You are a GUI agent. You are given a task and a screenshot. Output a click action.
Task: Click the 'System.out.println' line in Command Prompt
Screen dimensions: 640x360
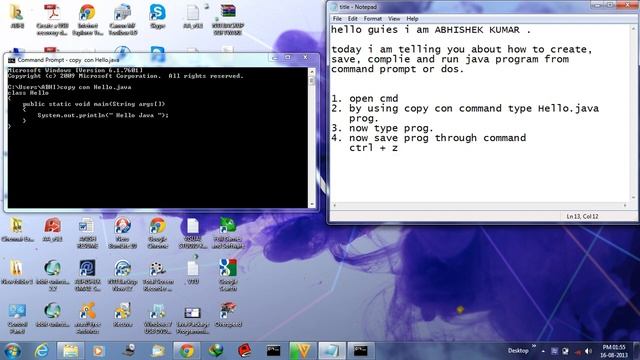click(x=103, y=116)
